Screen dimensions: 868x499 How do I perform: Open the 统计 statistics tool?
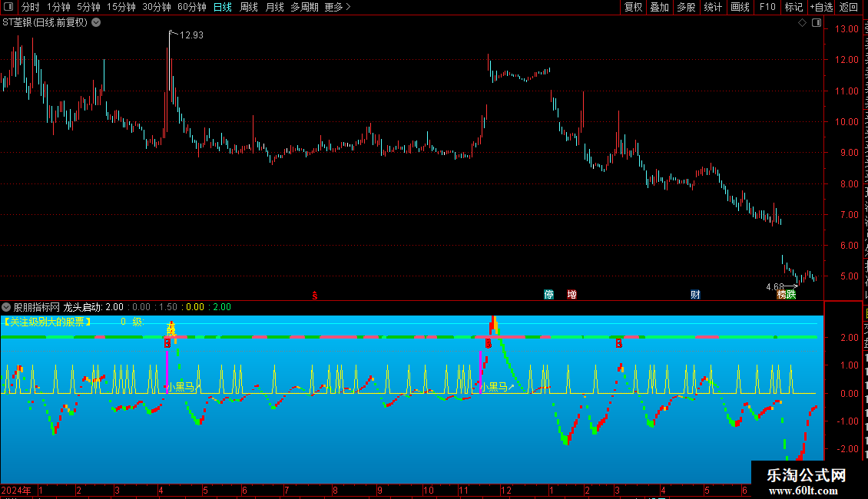(713, 7)
